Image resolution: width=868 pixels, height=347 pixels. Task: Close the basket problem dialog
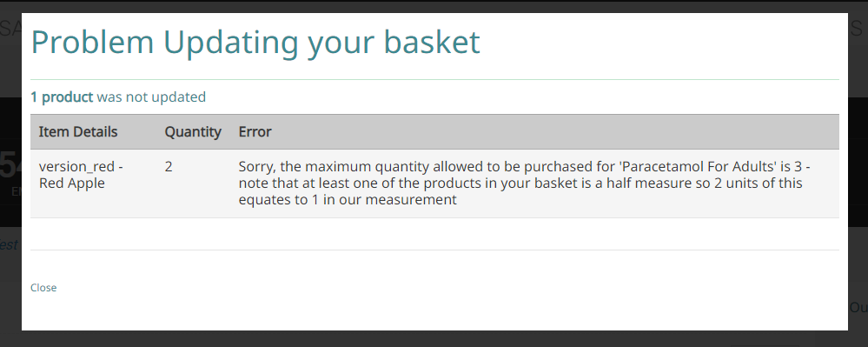43,288
